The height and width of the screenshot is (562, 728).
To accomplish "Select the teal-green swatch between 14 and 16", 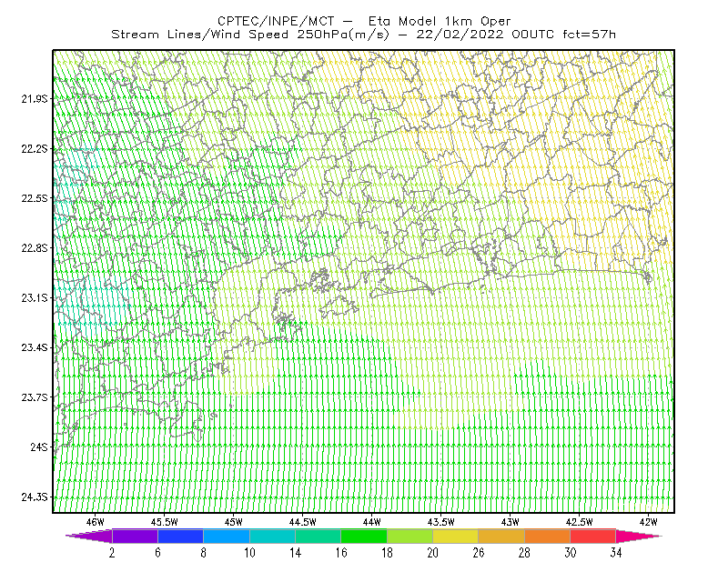I will pos(318,536).
